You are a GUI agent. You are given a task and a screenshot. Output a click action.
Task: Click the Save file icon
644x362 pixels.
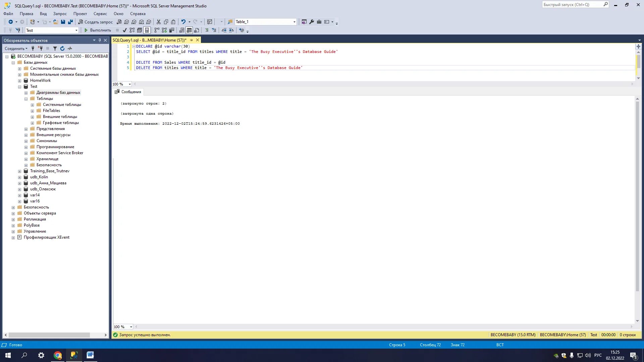pos(63,22)
